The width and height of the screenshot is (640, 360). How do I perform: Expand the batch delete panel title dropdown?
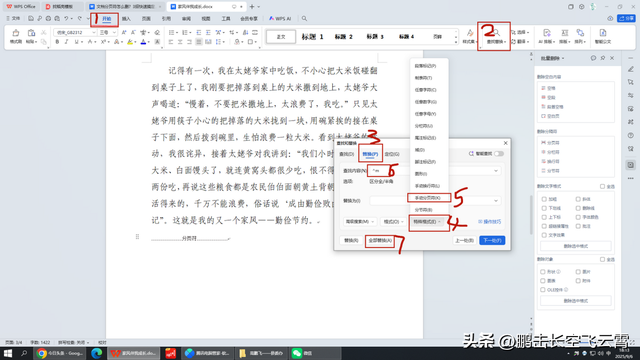563,58
